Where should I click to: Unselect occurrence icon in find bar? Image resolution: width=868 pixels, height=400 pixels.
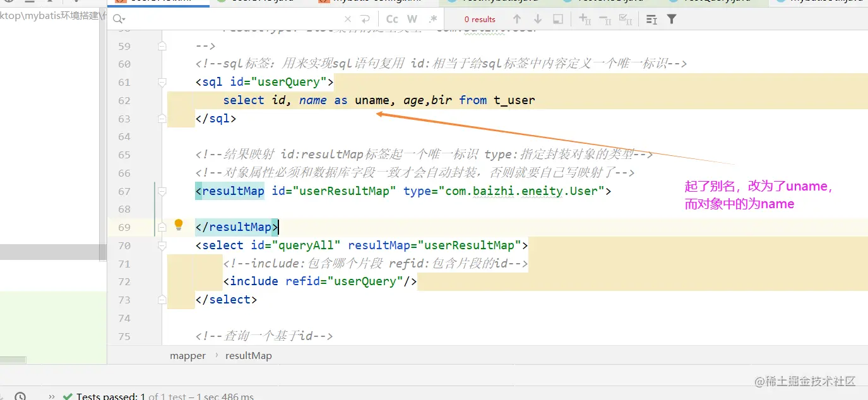[605, 20]
